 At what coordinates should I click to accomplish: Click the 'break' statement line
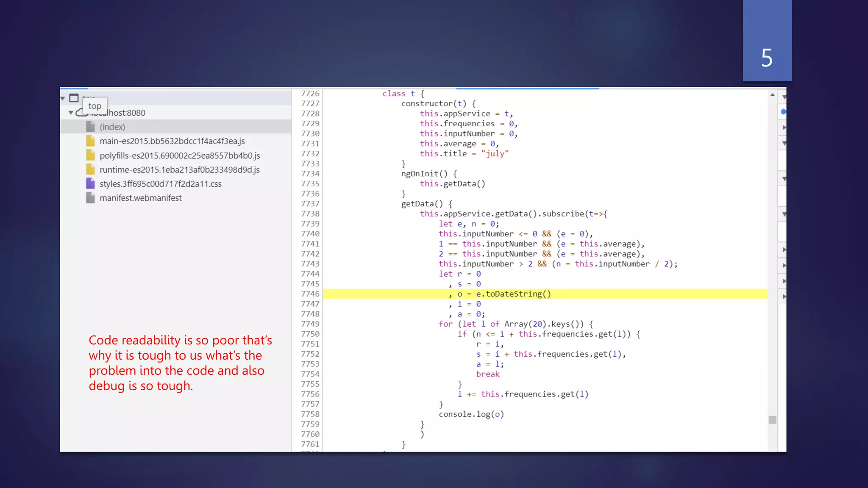488,374
